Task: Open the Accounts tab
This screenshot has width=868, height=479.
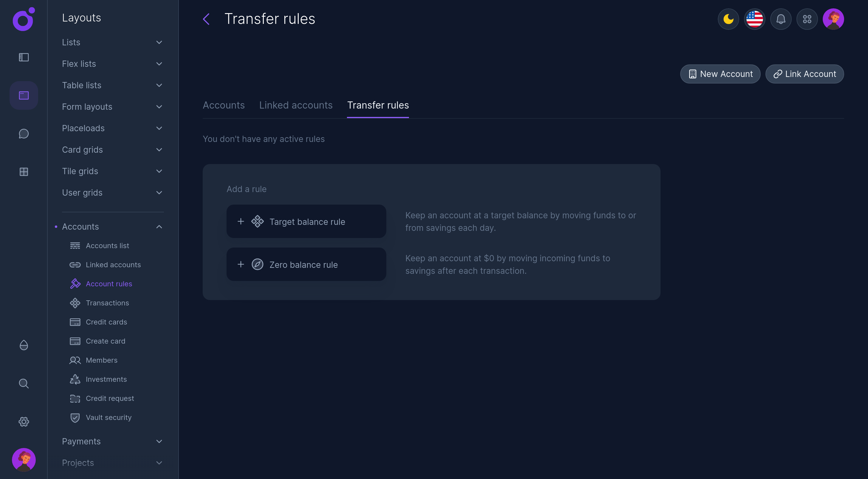Action: pyautogui.click(x=223, y=105)
